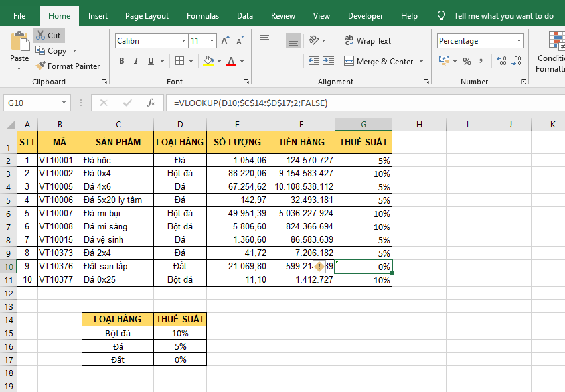
Task: Toggle Bold formatting
Action: (121, 62)
